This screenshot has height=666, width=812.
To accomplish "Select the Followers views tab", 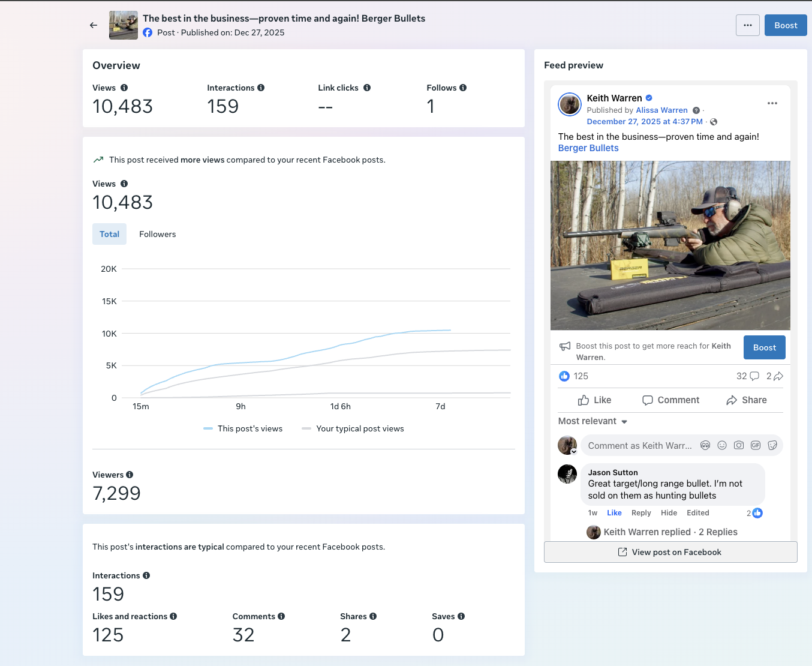I will [158, 234].
